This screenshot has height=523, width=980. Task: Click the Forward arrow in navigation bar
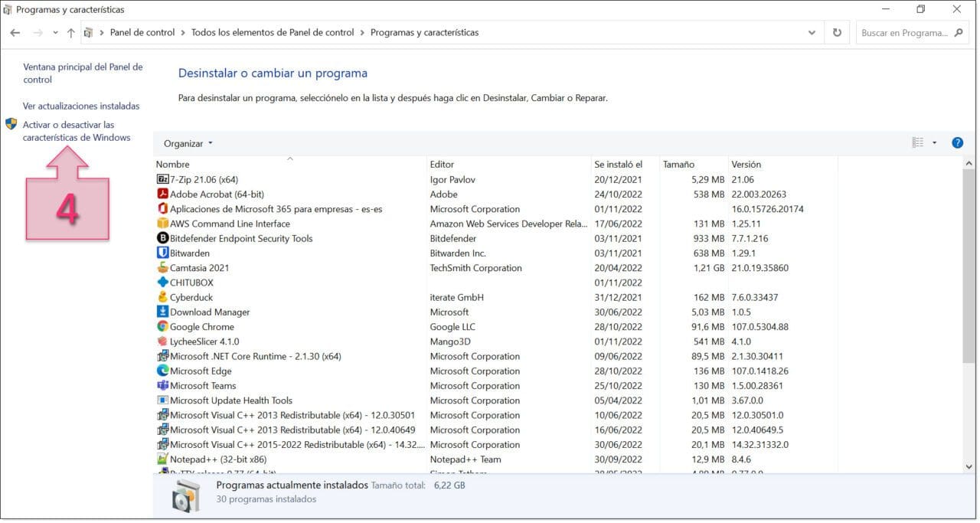coord(38,33)
